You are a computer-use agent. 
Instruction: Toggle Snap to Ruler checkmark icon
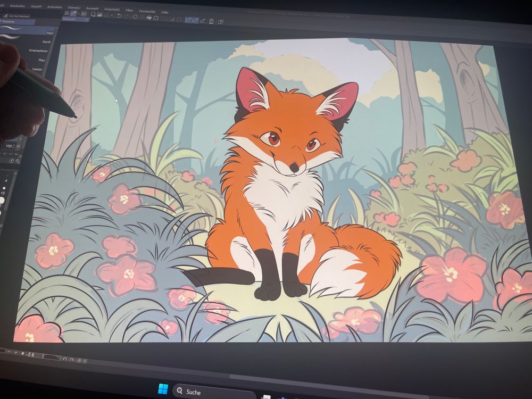[x=188, y=20]
